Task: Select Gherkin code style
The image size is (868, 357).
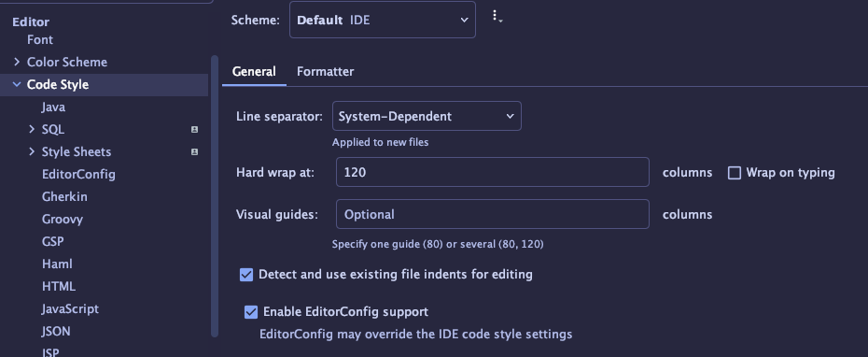Action: [x=64, y=197]
